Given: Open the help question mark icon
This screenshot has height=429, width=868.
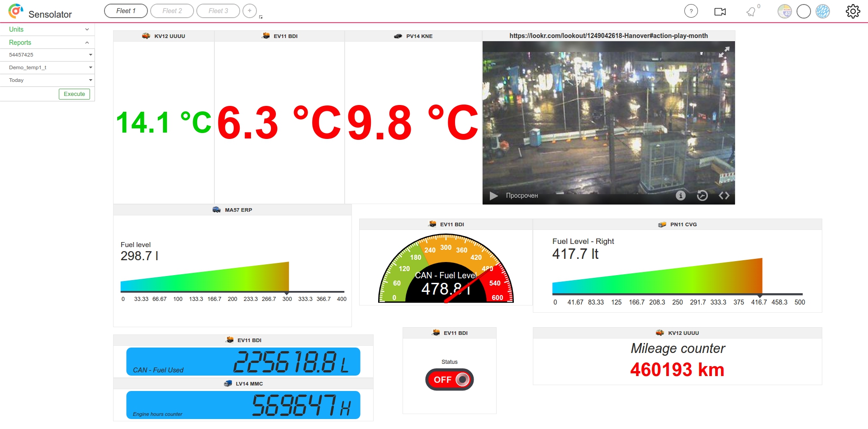Looking at the screenshot, I should (691, 11).
